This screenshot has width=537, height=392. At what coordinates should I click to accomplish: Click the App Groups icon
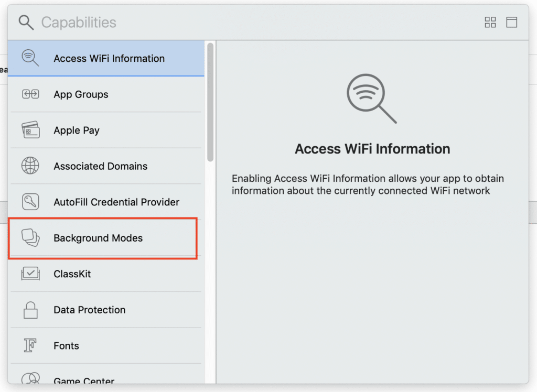click(x=30, y=94)
